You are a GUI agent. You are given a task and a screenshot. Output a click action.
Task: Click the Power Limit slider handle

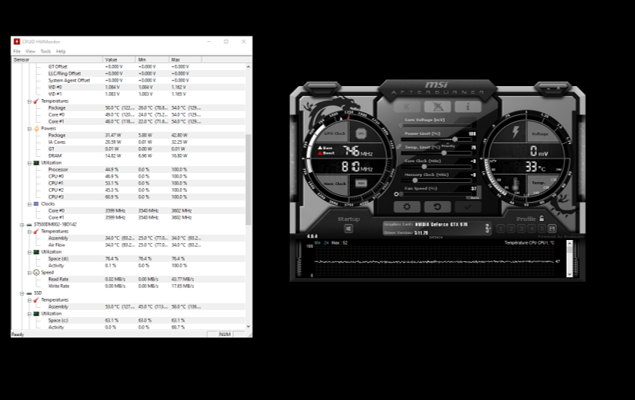coord(455,139)
